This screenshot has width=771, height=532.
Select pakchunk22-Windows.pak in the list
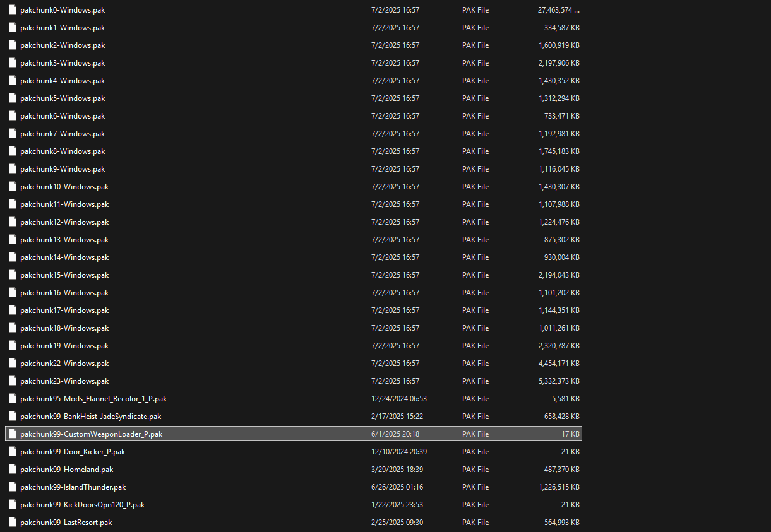point(64,364)
